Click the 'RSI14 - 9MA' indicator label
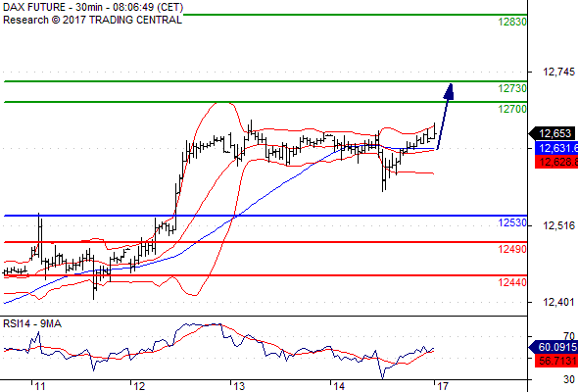The height and width of the screenshot is (392, 578). coord(32,323)
